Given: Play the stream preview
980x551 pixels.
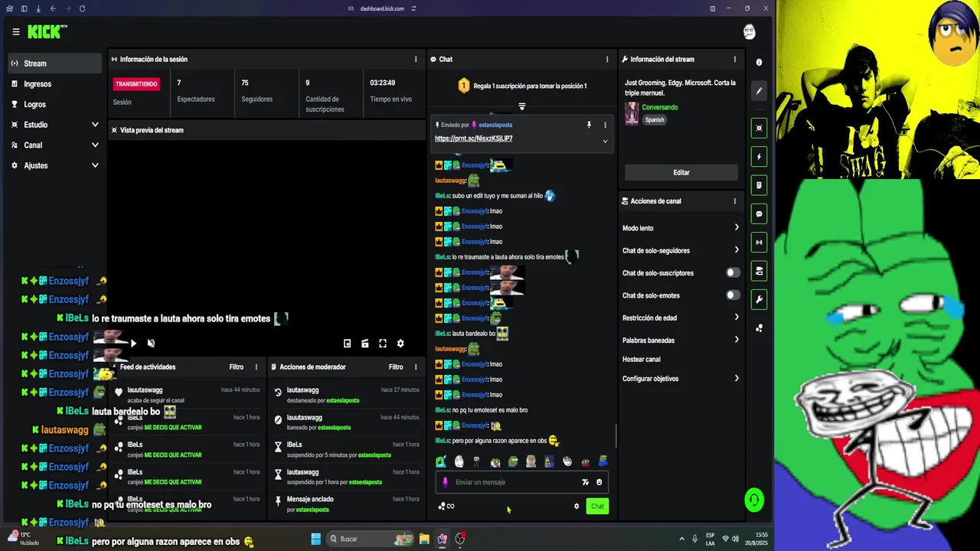Looking at the screenshot, I should tap(133, 344).
